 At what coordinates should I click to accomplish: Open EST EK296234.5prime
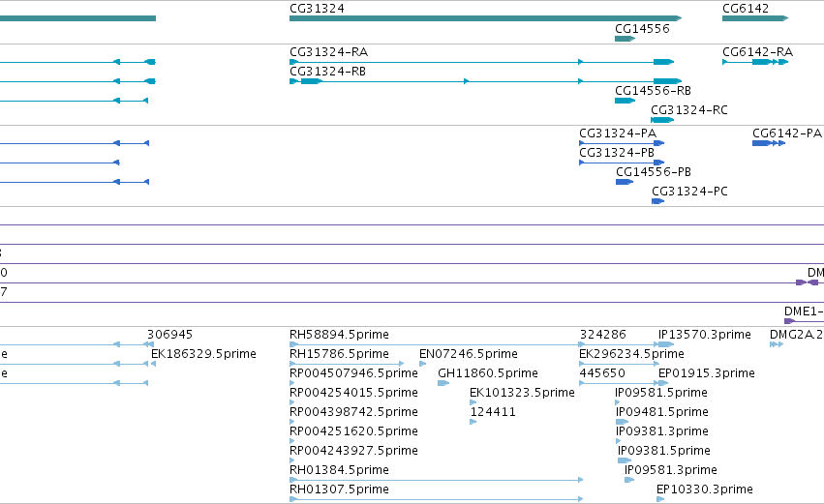tap(631, 354)
